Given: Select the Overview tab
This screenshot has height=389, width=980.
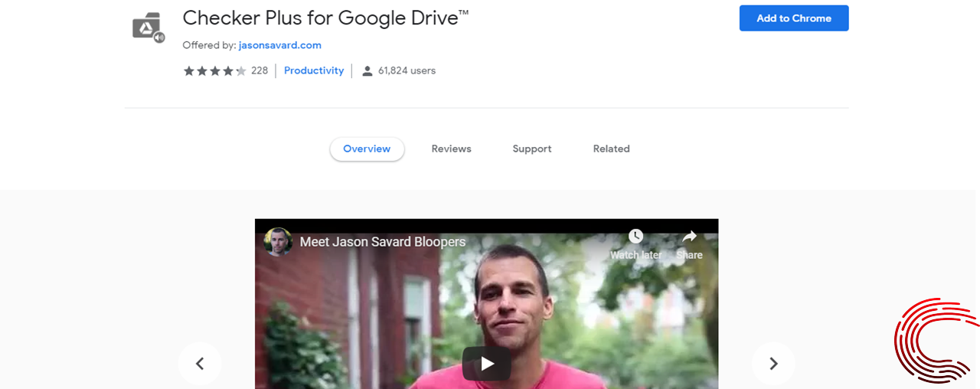Looking at the screenshot, I should pos(367,149).
